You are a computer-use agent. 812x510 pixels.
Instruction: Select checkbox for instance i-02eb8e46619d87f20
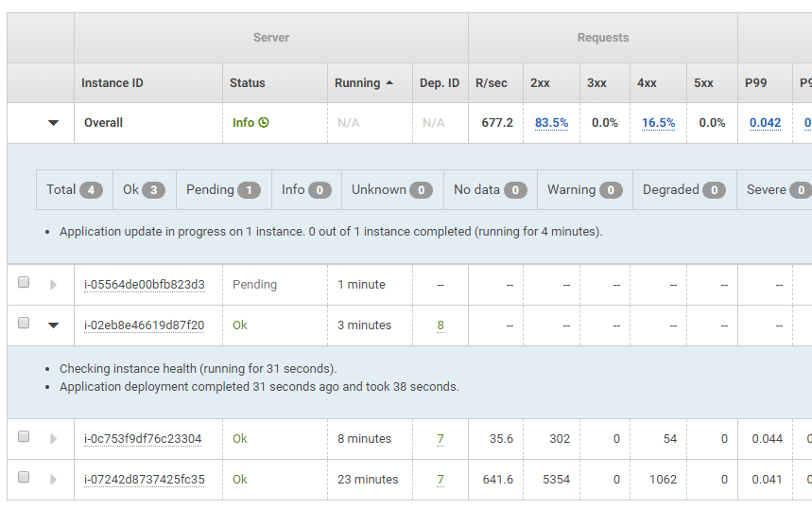pos(24,323)
